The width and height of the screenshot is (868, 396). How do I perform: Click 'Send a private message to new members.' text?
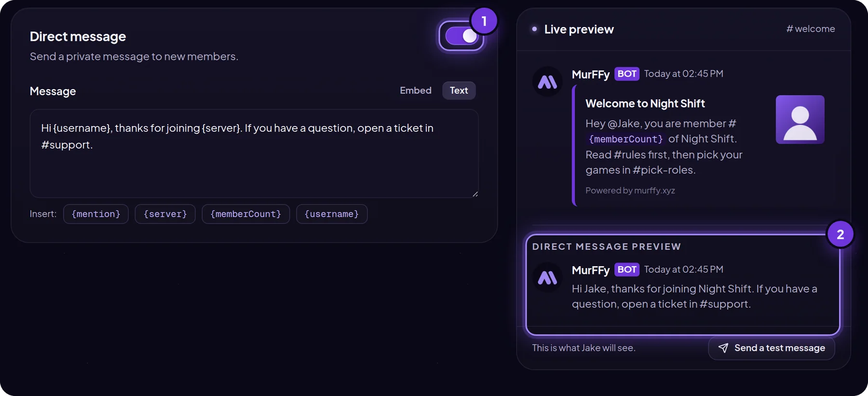pyautogui.click(x=134, y=56)
